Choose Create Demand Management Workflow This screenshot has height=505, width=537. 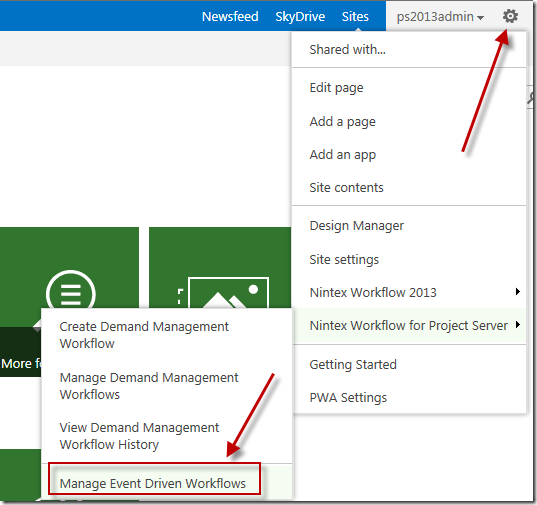(x=166, y=335)
